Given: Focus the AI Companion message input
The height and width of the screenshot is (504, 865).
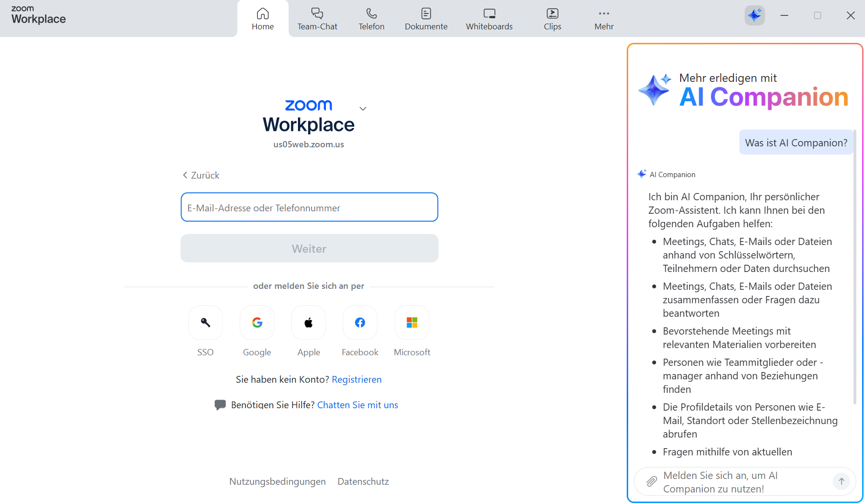Looking at the screenshot, I should (745, 482).
